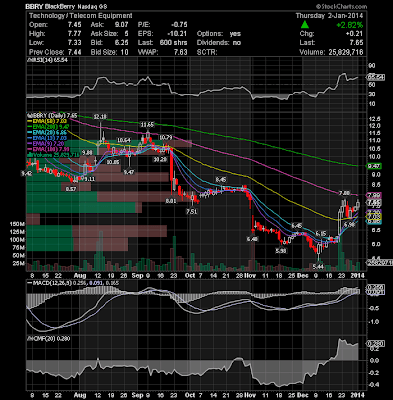Click the 0.280 CMF right-axis value tag
393x400 pixels.
click(x=376, y=343)
